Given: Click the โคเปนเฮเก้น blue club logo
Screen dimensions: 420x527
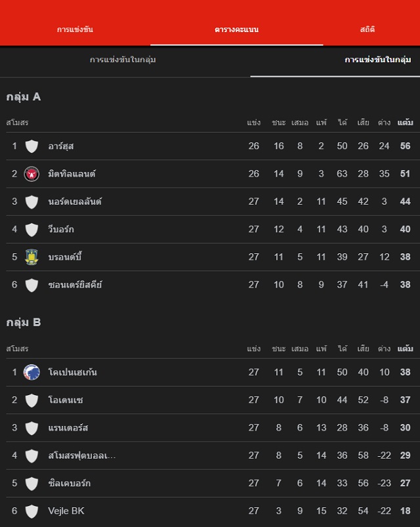Looking at the screenshot, I should coord(31,372).
